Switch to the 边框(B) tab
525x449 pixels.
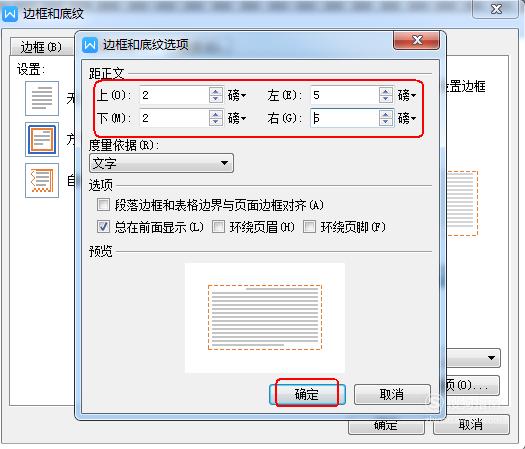click(41, 47)
